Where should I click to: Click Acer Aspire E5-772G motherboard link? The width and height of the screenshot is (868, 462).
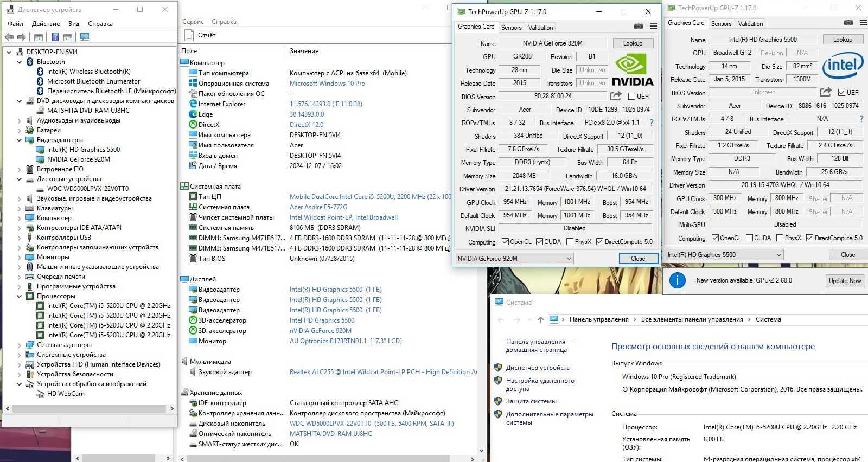click(x=318, y=207)
